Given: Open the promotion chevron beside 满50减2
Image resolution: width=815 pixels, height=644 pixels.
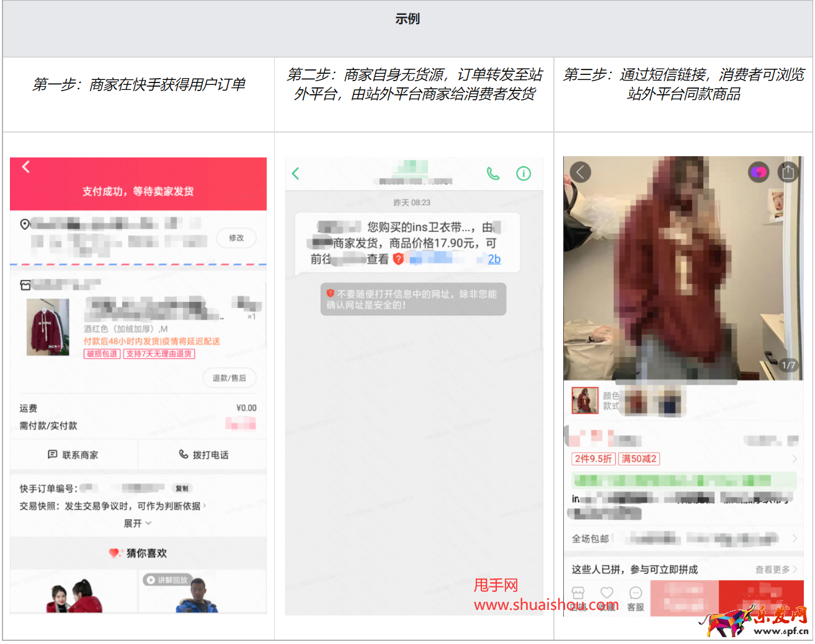Looking at the screenshot, I should click(x=793, y=459).
